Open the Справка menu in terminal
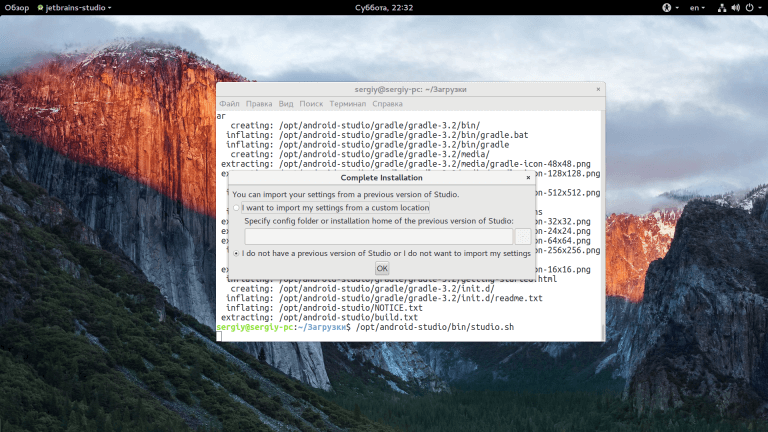 (387, 104)
